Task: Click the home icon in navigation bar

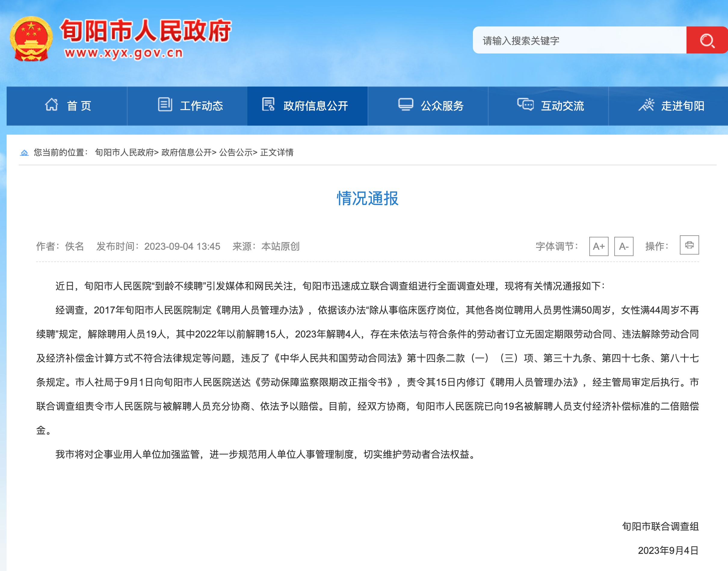Action: [x=51, y=105]
